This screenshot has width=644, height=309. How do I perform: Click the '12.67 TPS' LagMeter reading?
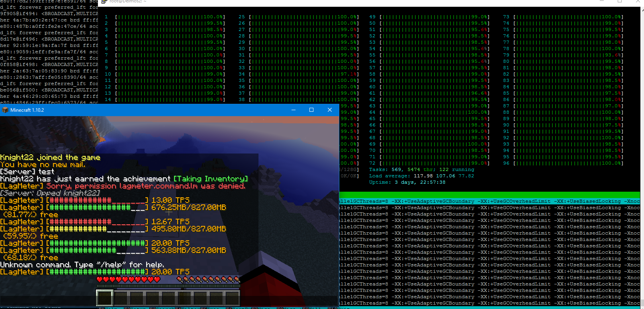pos(170,222)
